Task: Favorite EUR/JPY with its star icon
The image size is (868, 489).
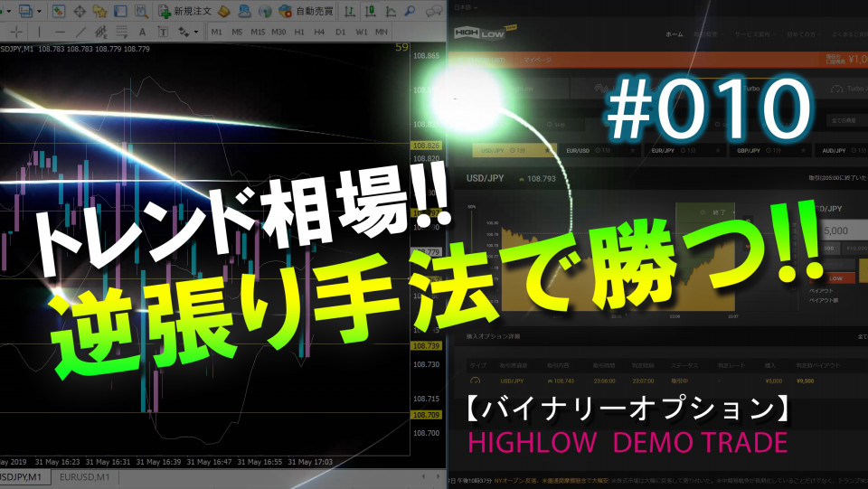Action: [x=717, y=150]
